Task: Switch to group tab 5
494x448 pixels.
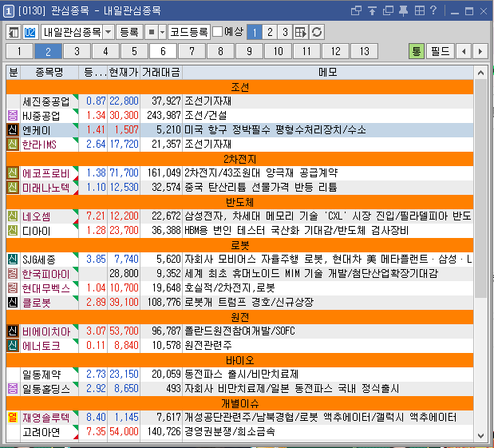Action: point(132,51)
